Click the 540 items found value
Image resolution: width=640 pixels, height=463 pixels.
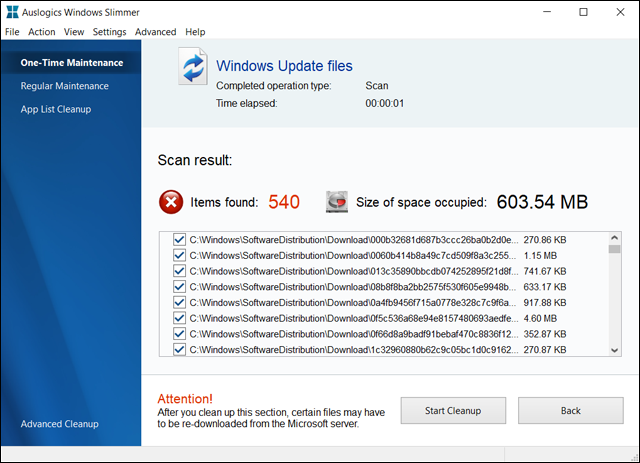[x=284, y=202]
